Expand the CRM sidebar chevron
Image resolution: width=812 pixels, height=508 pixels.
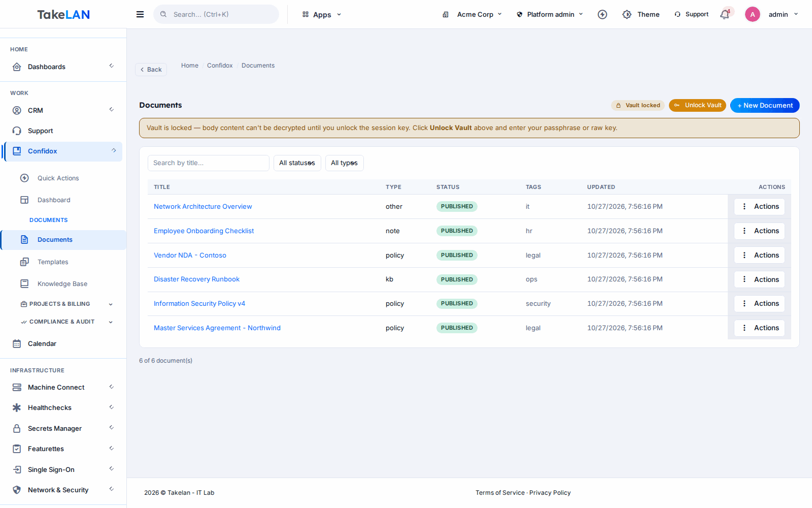click(x=112, y=110)
